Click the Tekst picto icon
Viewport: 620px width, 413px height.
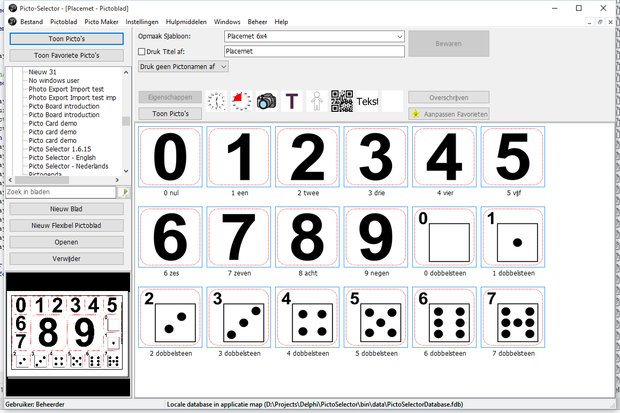368,101
